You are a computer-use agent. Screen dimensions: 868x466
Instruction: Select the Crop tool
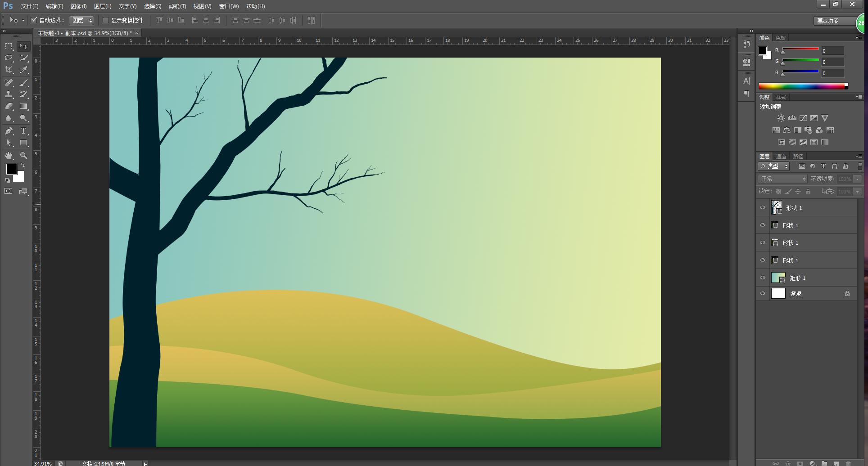click(x=9, y=70)
